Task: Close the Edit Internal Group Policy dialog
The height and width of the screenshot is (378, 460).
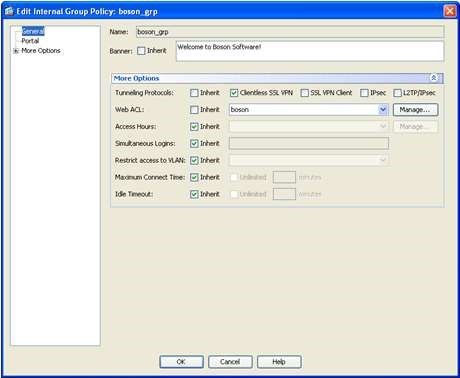Action: click(450, 11)
